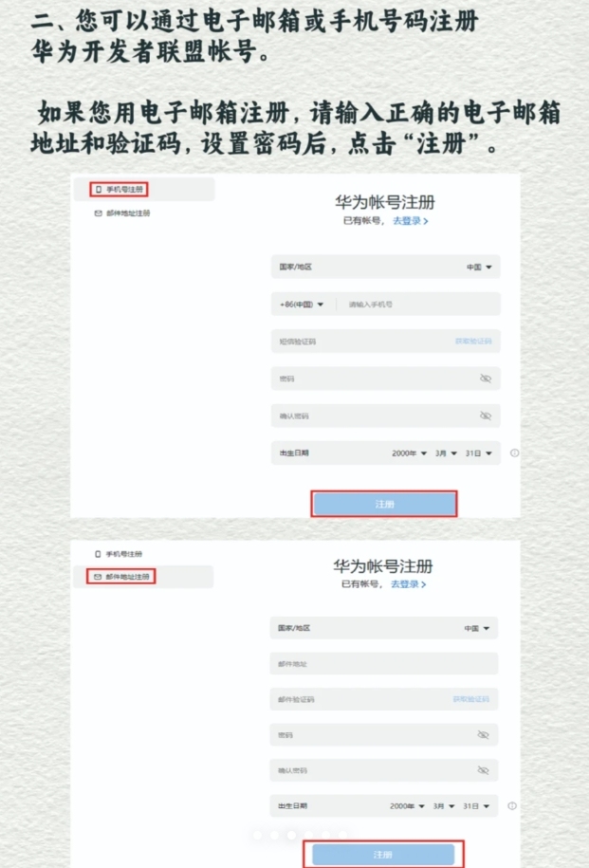Open 2000年 birth year dropdown in upper form

click(409, 452)
